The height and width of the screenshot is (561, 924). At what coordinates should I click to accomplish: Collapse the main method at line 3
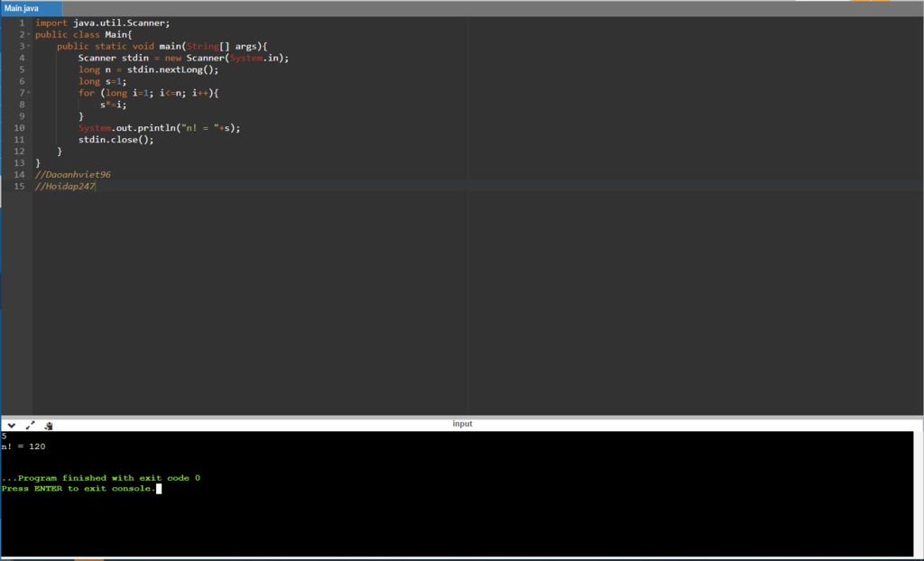tap(29, 46)
